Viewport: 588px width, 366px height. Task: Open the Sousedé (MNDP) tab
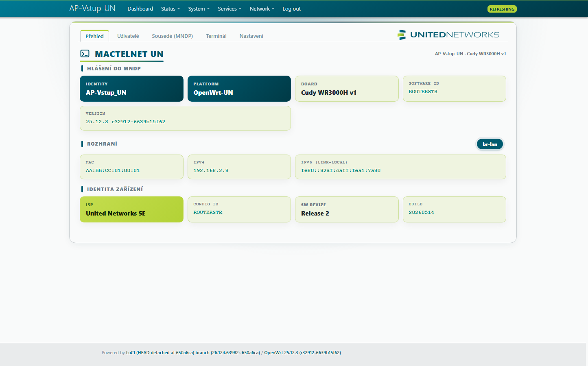pos(173,36)
